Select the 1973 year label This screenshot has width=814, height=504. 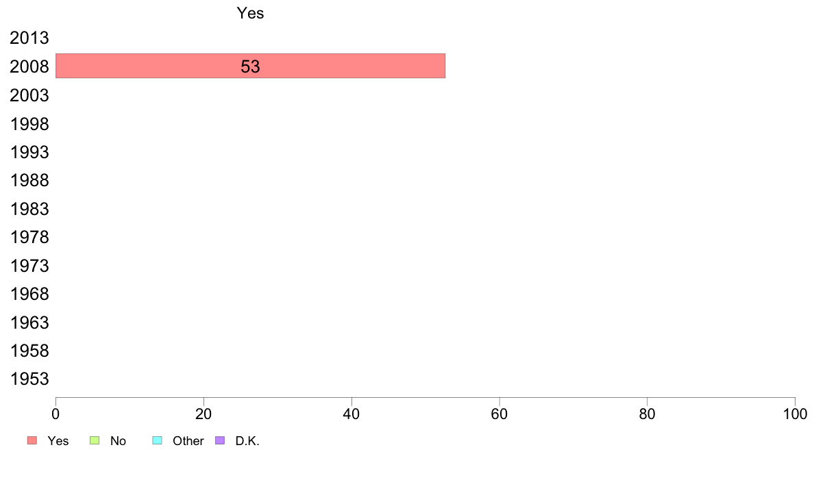click(29, 266)
